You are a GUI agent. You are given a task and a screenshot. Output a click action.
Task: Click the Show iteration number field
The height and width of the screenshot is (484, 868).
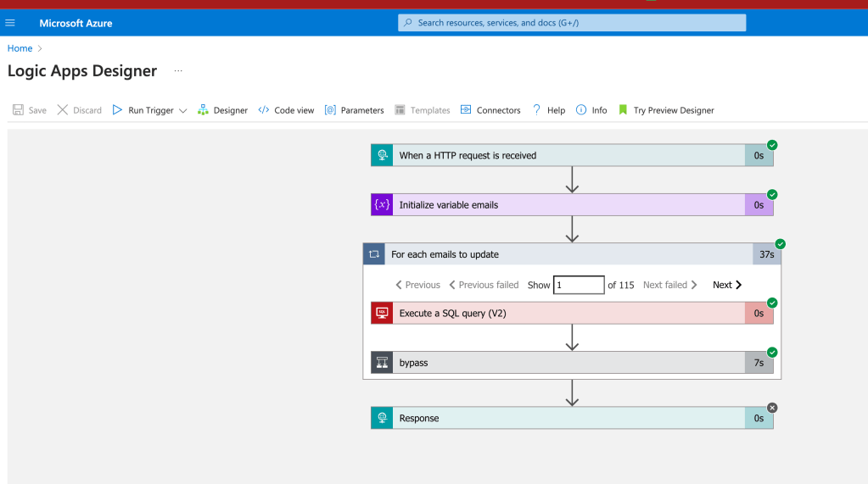click(579, 285)
